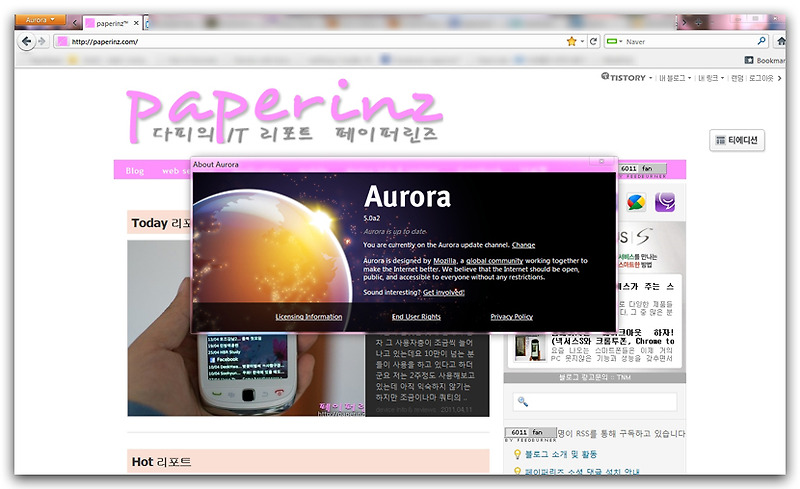The image size is (800, 489).
Task: Click the Change update channel link
Action: [523, 245]
